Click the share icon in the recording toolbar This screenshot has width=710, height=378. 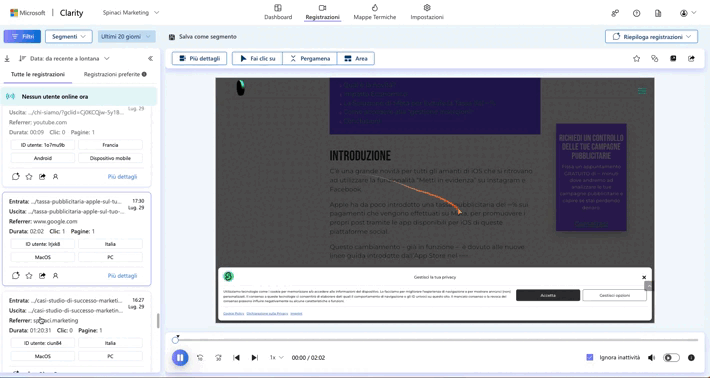(691, 58)
